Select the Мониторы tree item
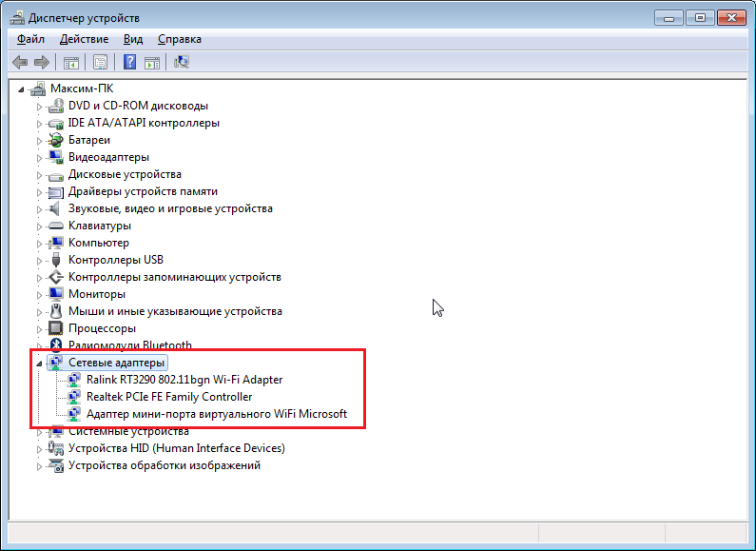The height and width of the screenshot is (551, 756). (x=97, y=294)
